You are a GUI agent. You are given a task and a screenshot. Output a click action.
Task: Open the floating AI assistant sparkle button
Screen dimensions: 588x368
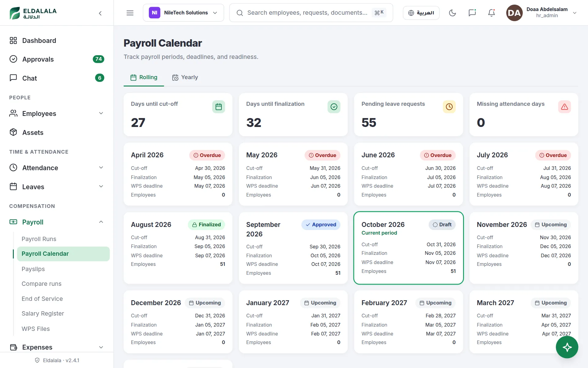click(567, 347)
